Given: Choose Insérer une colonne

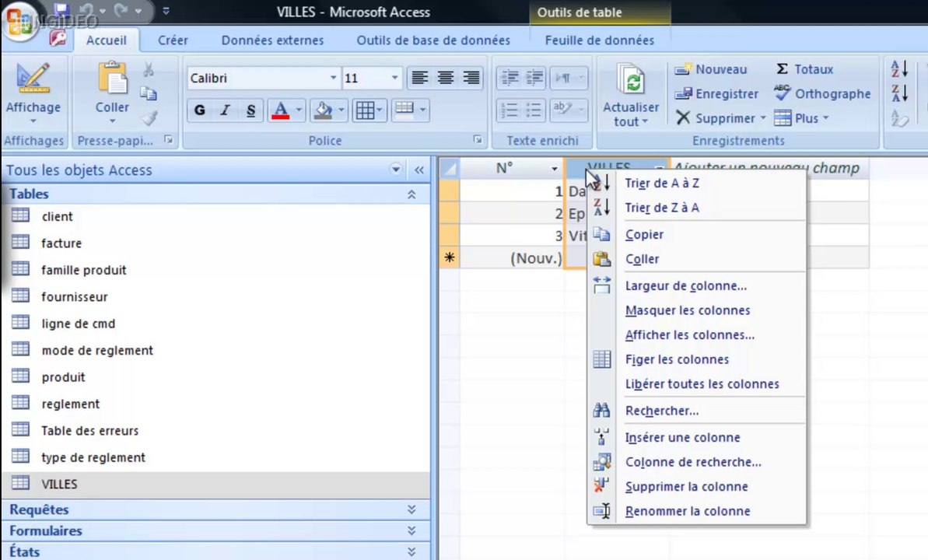Looking at the screenshot, I should (x=697, y=437).
